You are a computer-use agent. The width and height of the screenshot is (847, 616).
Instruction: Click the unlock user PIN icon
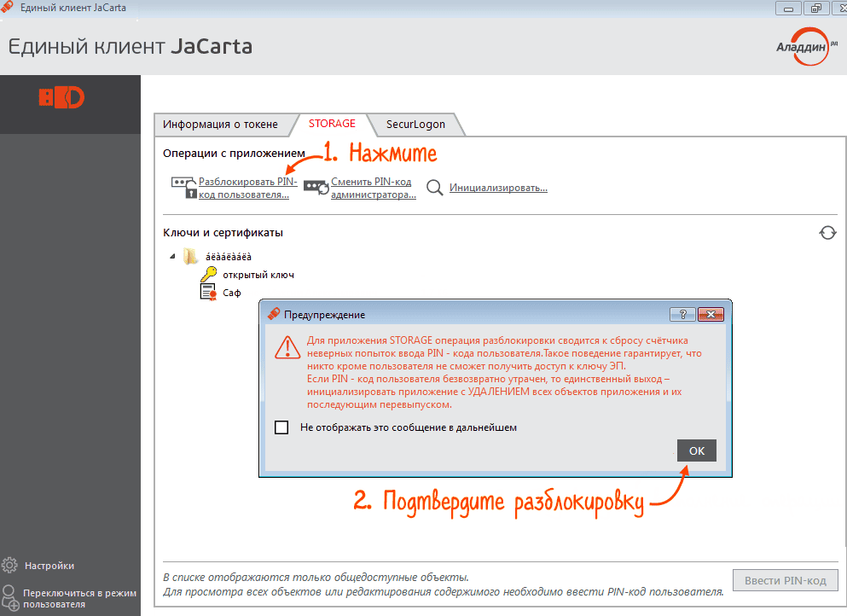click(183, 188)
